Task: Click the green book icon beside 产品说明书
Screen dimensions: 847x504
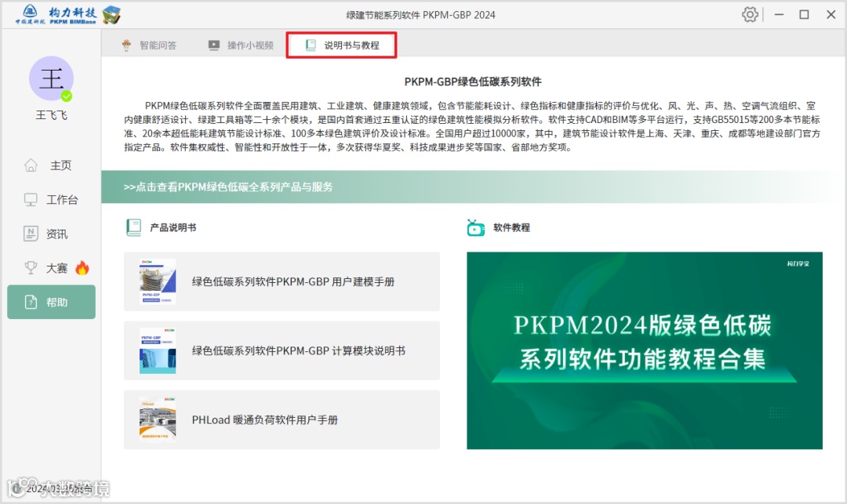Action: [x=133, y=228]
